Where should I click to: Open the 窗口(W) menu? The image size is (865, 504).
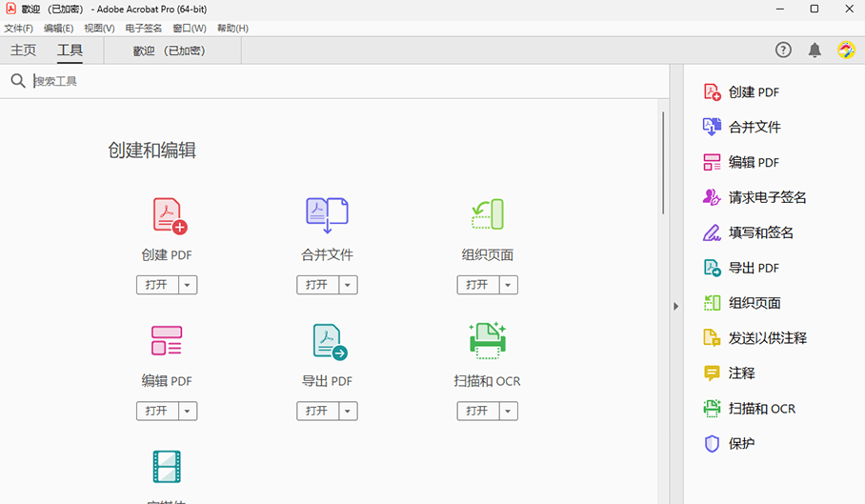(190, 29)
